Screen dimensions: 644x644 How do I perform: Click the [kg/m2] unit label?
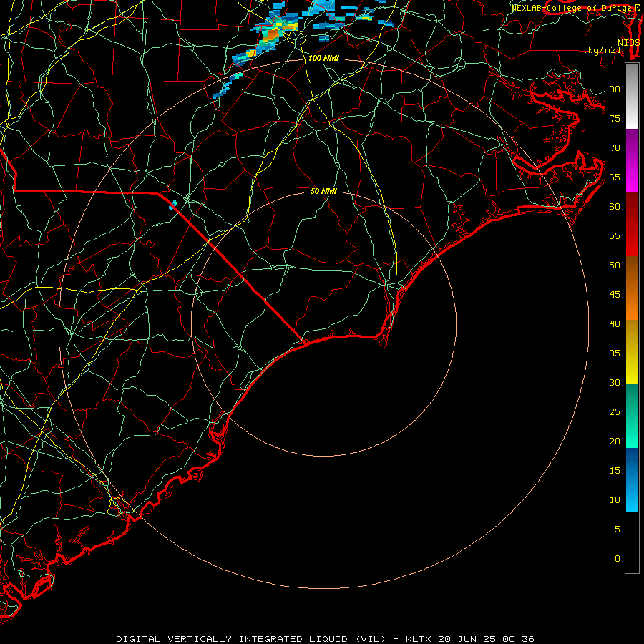pos(602,50)
